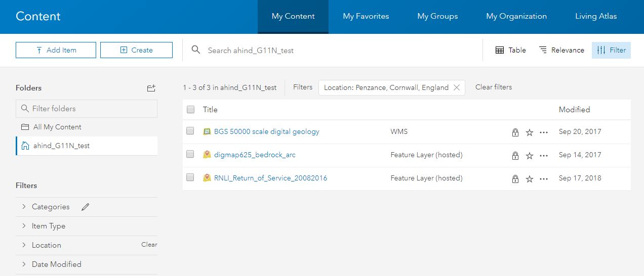Expand the Item Type filter section

click(24, 226)
